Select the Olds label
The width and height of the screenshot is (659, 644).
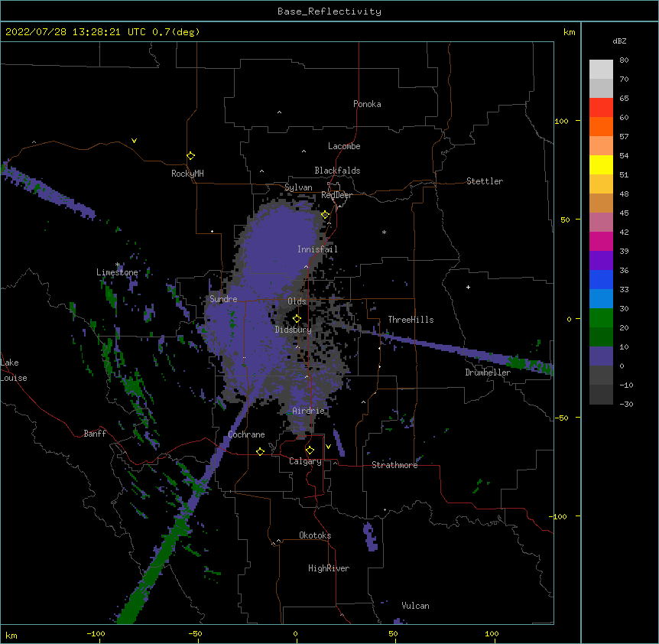click(297, 301)
